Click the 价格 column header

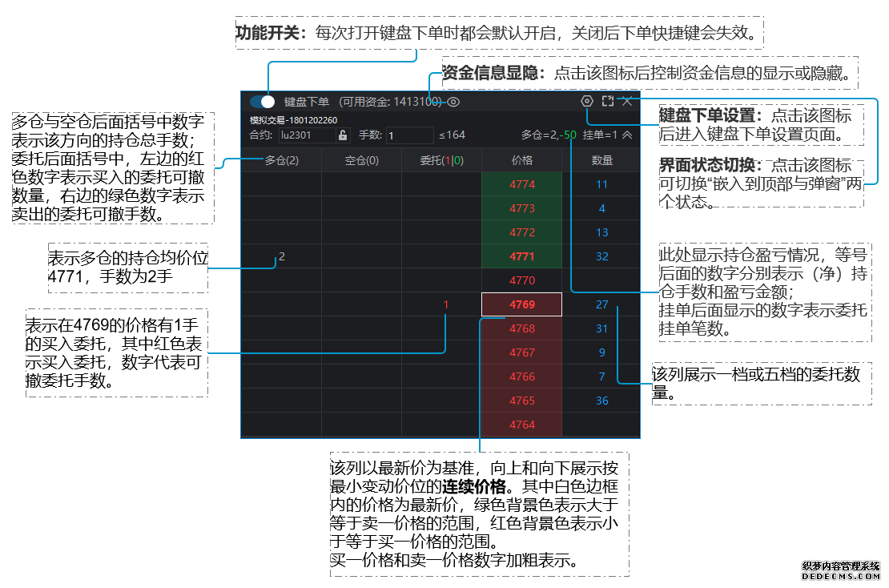click(x=521, y=160)
